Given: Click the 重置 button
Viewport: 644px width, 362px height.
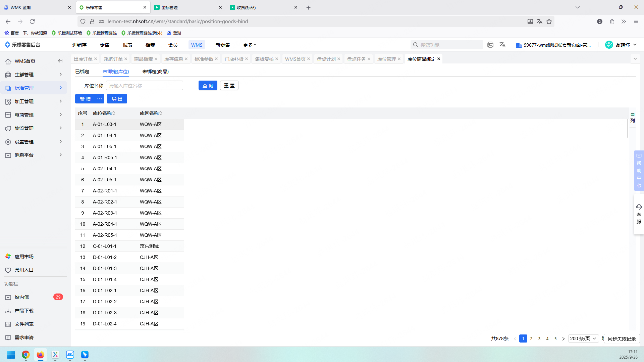Looking at the screenshot, I should [x=229, y=85].
